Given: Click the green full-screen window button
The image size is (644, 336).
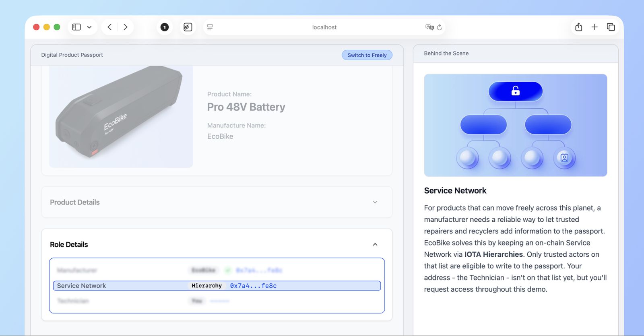Looking at the screenshot, I should pos(57,27).
